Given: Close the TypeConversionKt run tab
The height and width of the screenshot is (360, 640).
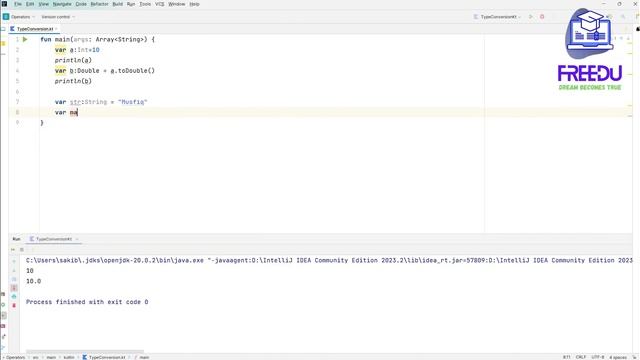Looking at the screenshot, I should (x=77, y=239).
